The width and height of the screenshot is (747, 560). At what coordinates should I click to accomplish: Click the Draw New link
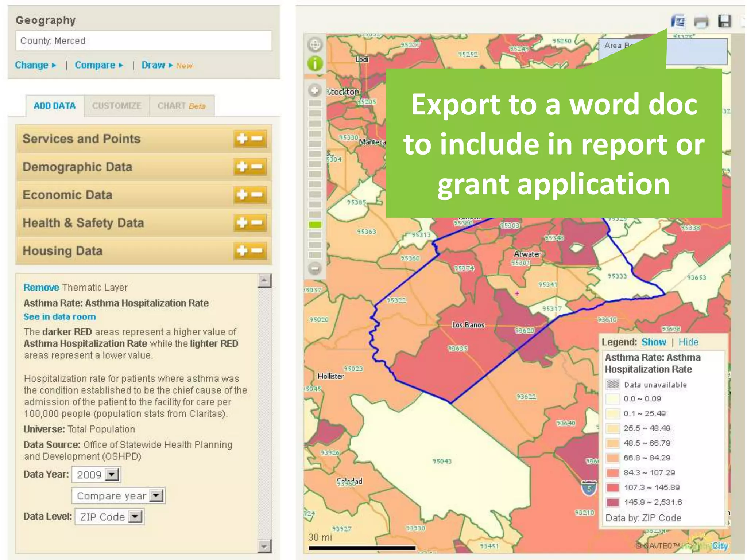(x=167, y=65)
